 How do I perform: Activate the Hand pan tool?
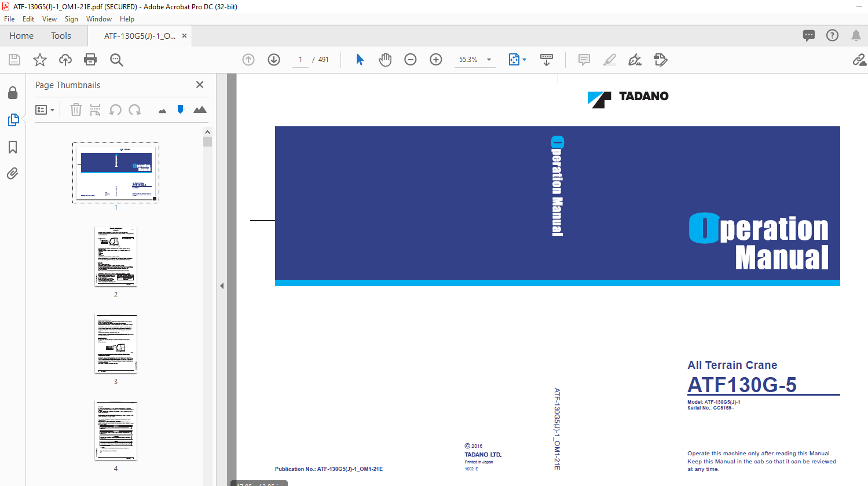pyautogui.click(x=385, y=60)
